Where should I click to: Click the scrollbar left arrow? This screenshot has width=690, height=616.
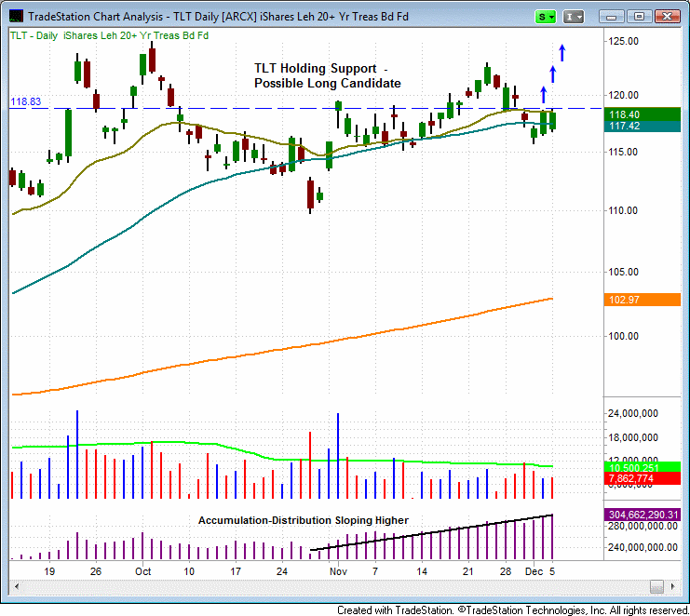(17, 586)
